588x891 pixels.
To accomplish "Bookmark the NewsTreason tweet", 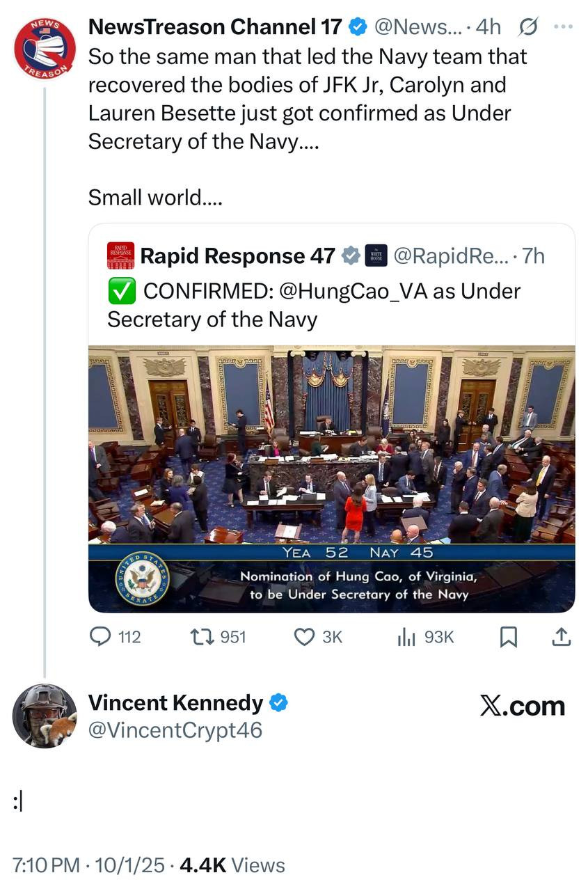I will (509, 636).
